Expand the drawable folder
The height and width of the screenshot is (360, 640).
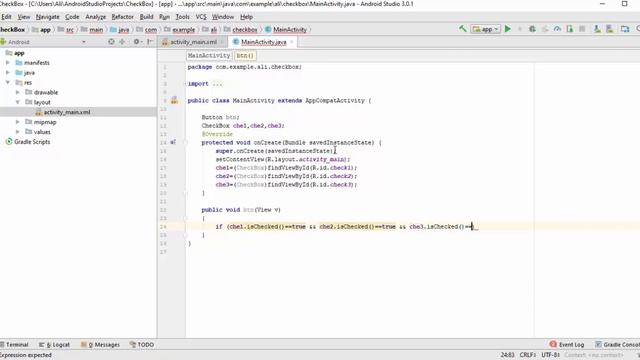[x=18, y=92]
